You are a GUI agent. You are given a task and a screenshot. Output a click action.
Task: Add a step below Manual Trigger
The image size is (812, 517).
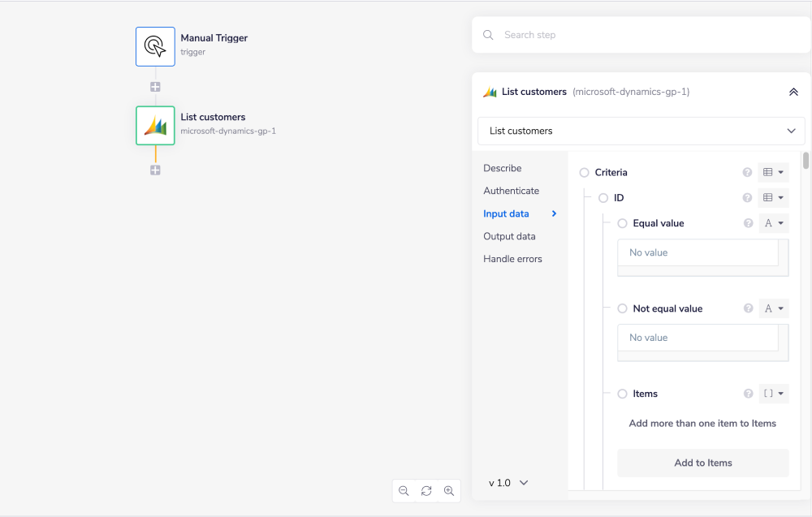pos(155,87)
